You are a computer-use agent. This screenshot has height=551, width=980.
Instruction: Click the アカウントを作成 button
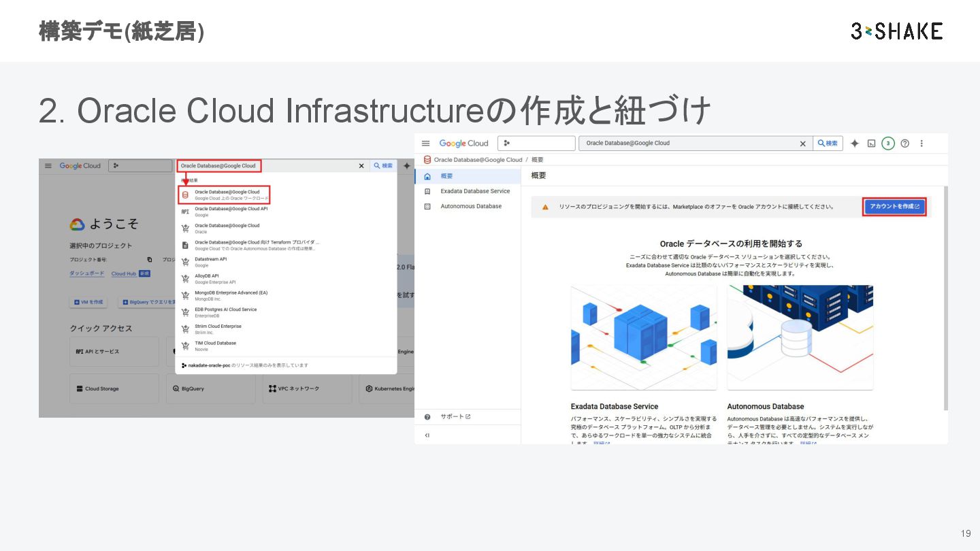pyautogui.click(x=894, y=207)
